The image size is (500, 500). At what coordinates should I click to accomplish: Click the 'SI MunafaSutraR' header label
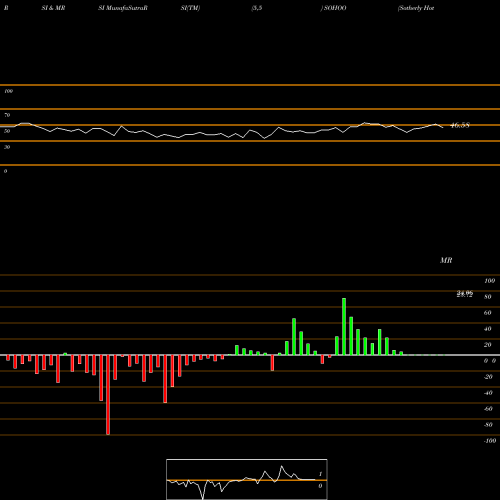pos(123,8)
